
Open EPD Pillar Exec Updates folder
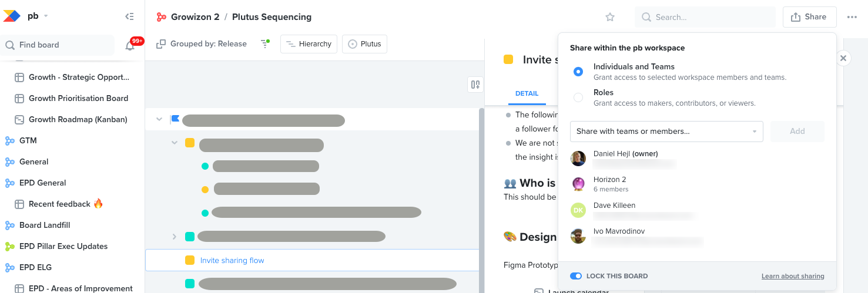tap(63, 246)
